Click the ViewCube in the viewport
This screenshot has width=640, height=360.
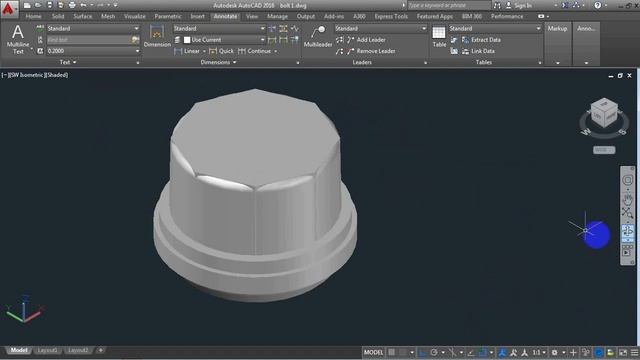pos(604,114)
